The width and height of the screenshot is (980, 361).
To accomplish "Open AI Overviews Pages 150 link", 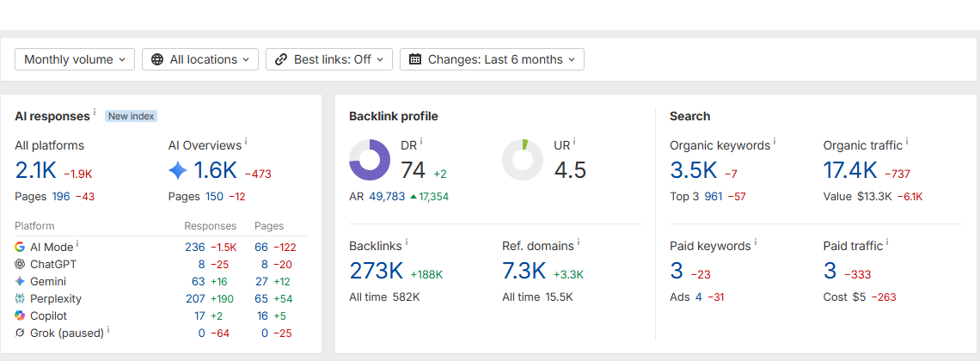I will pos(214,197).
